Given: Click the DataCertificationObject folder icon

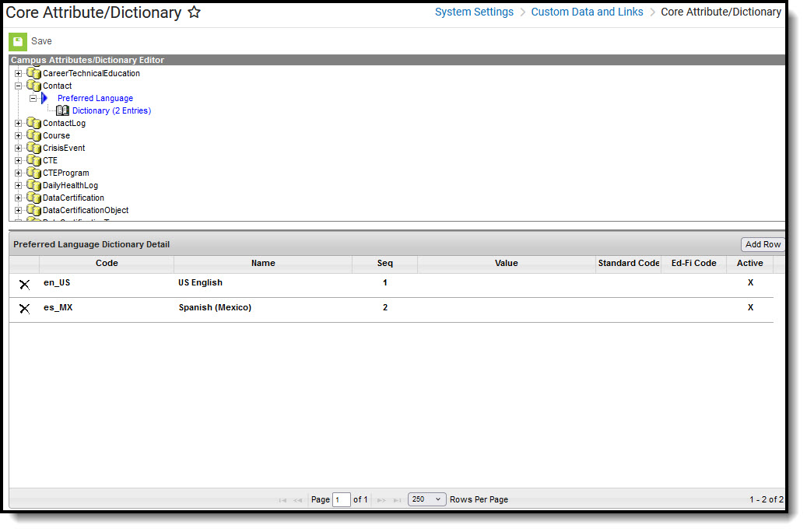Looking at the screenshot, I should pos(34,211).
